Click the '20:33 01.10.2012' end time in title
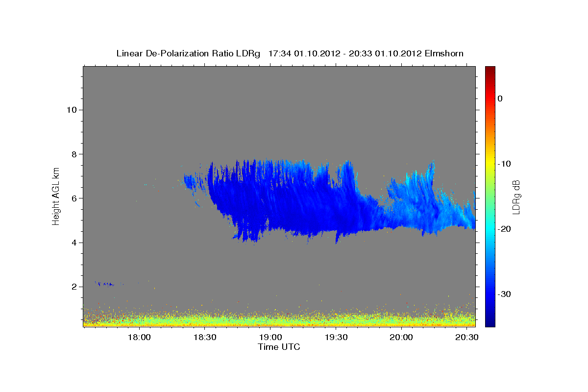Image resolution: width=588 pixels, height=392 pixels. (x=384, y=53)
